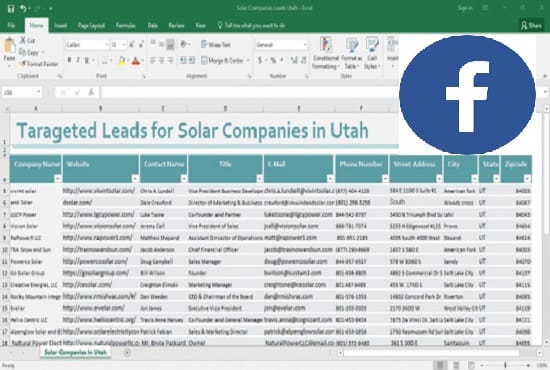Viewport: 550px width, 370px height.
Task: Click the Undo arrow icon
Action: pos(23,8)
